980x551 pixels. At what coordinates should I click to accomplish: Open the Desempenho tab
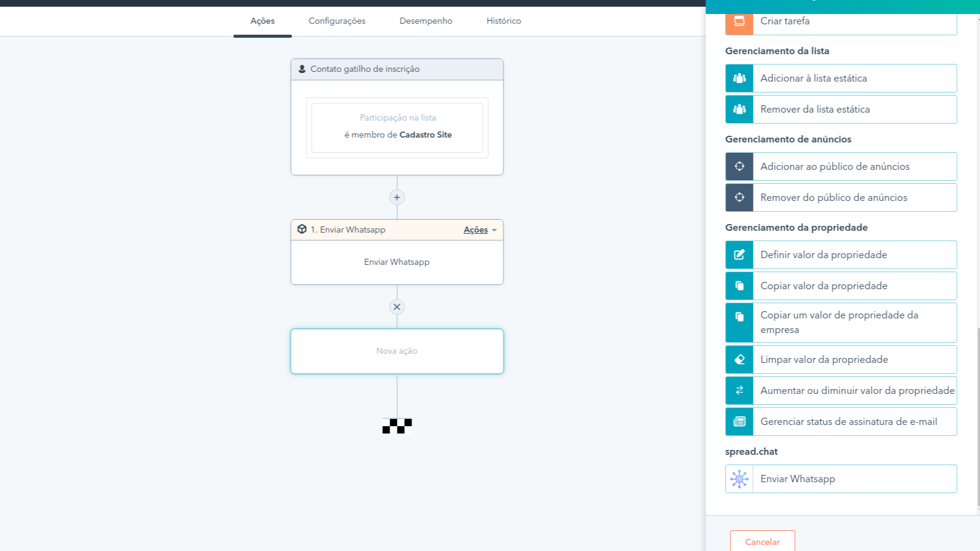point(425,21)
